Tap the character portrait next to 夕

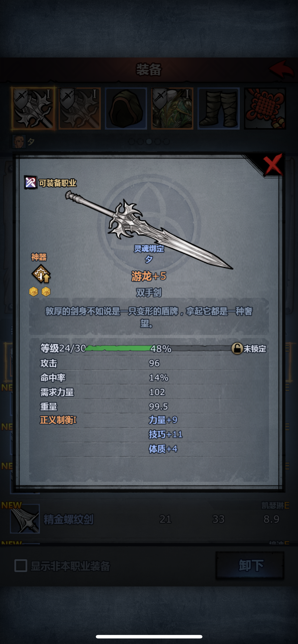tap(19, 142)
